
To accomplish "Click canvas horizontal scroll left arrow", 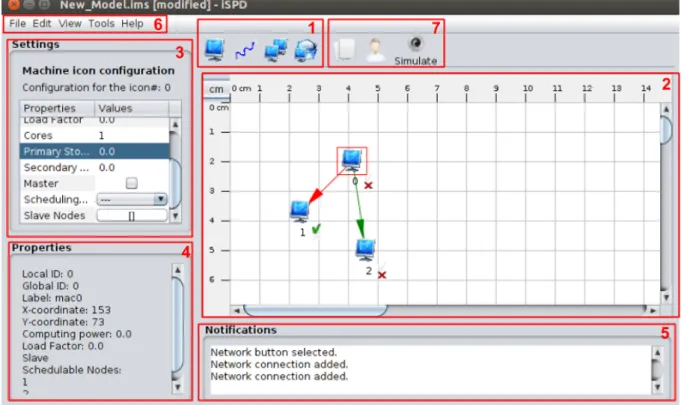I will pyautogui.click(x=237, y=310).
